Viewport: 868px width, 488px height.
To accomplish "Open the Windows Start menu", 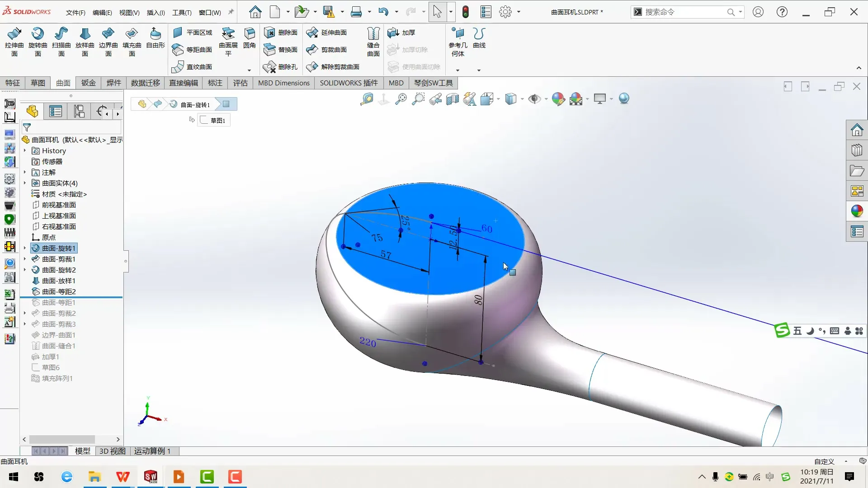I will pyautogui.click(x=14, y=477).
